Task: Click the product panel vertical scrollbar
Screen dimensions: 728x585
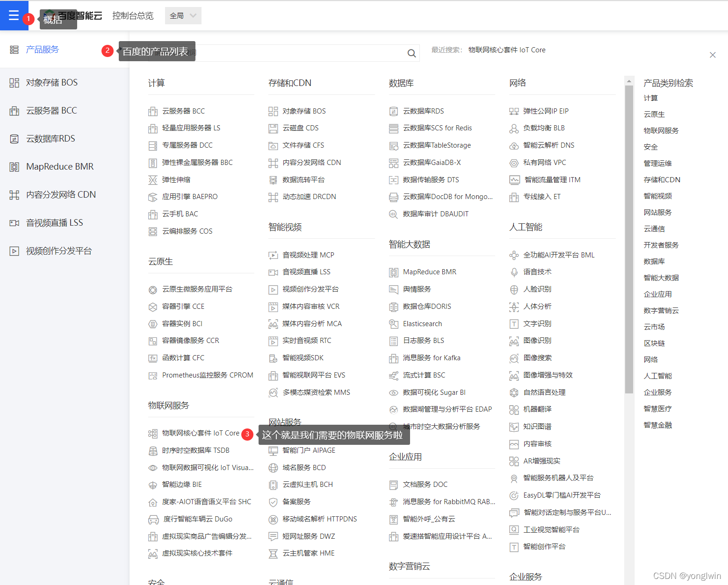Action: click(x=629, y=238)
